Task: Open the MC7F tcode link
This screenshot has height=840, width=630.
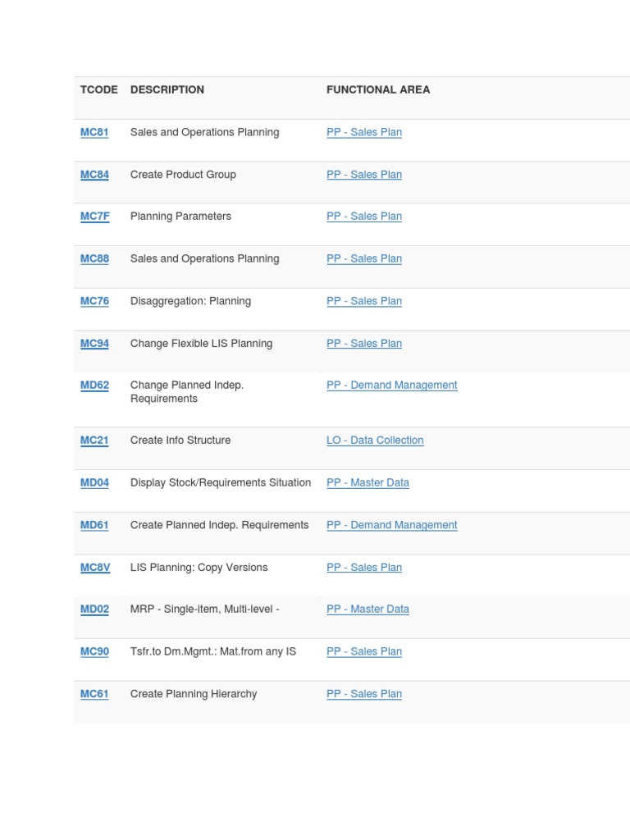Action: click(94, 217)
